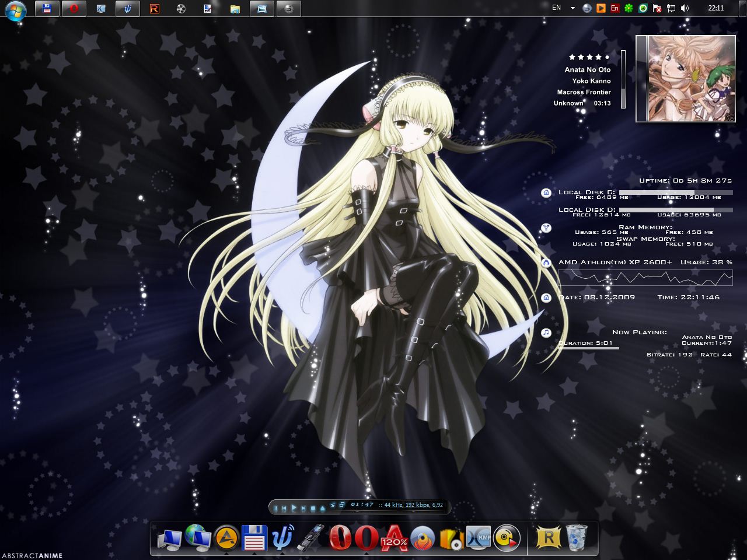Image resolution: width=747 pixels, height=560 pixels.
Task: Skip to next track in mini player
Action: pos(303,508)
